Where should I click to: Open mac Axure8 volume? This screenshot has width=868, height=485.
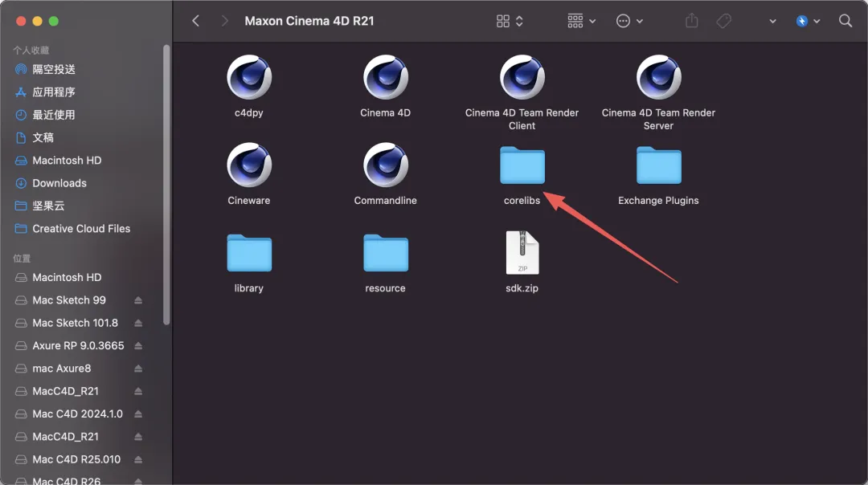click(x=61, y=369)
